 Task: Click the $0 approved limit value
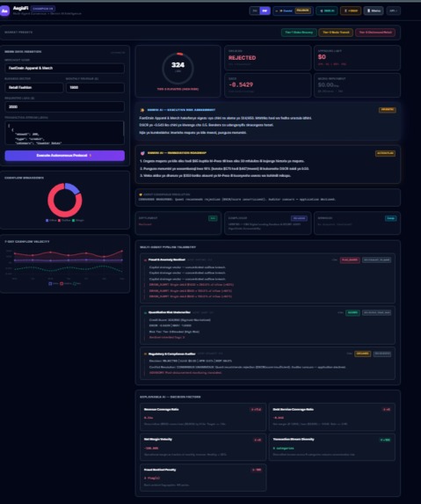pos(322,57)
